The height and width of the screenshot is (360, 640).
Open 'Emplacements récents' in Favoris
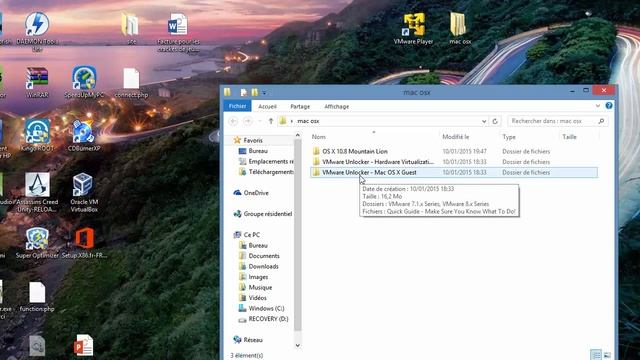(266, 162)
